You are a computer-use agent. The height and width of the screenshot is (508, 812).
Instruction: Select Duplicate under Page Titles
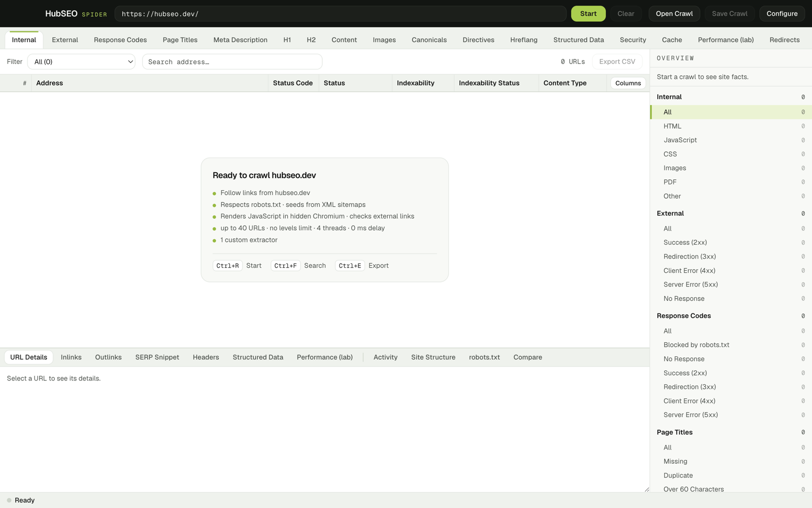731,475
